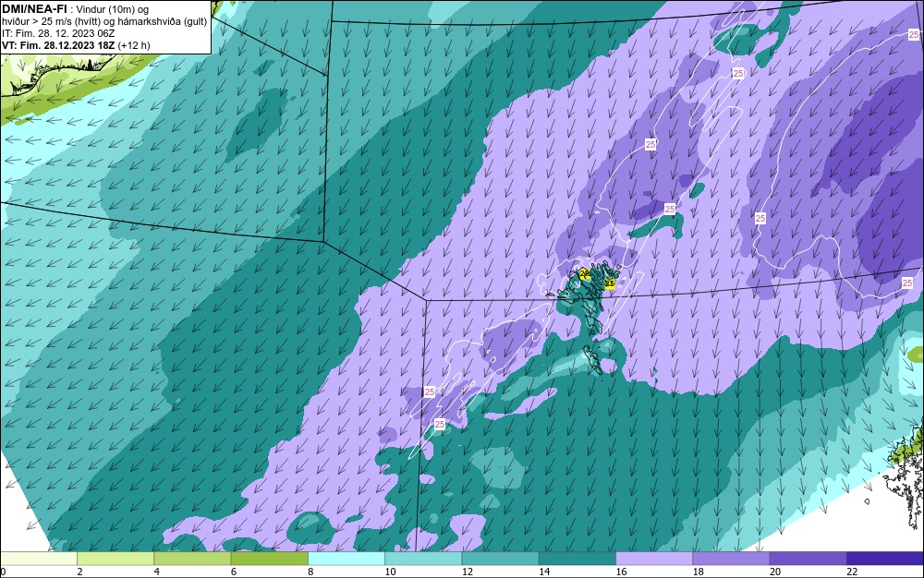This screenshot has height=578, width=924.
Task: Click the "(+12 h)" forecast offset text
Action: click(x=134, y=45)
